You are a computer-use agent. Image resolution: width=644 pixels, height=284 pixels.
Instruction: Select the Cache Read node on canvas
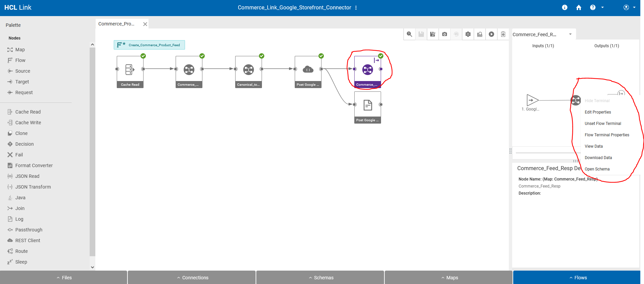pyautogui.click(x=130, y=72)
